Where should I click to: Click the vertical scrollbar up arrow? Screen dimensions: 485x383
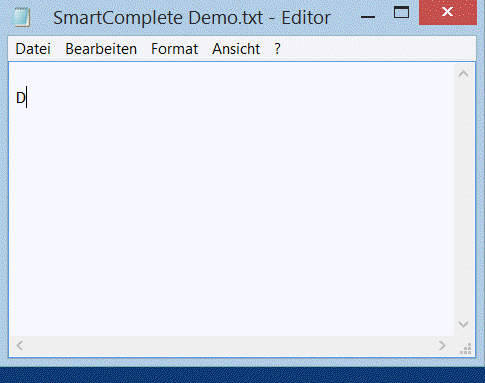463,74
